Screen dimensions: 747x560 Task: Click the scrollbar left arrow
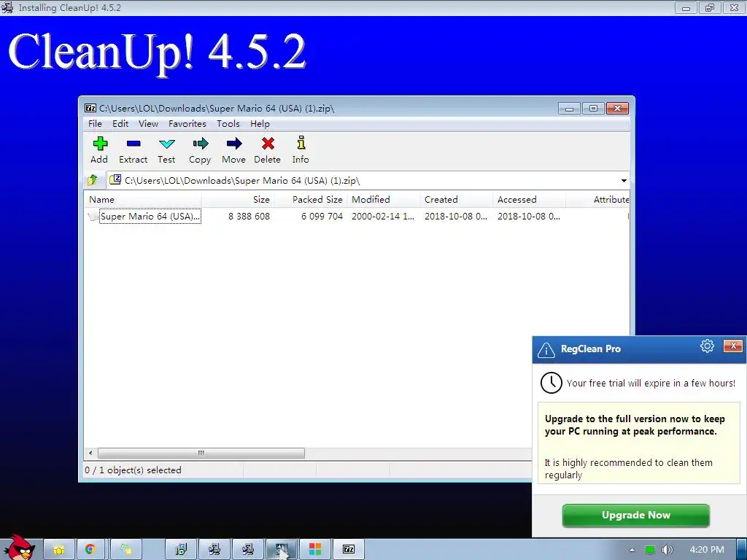point(90,453)
